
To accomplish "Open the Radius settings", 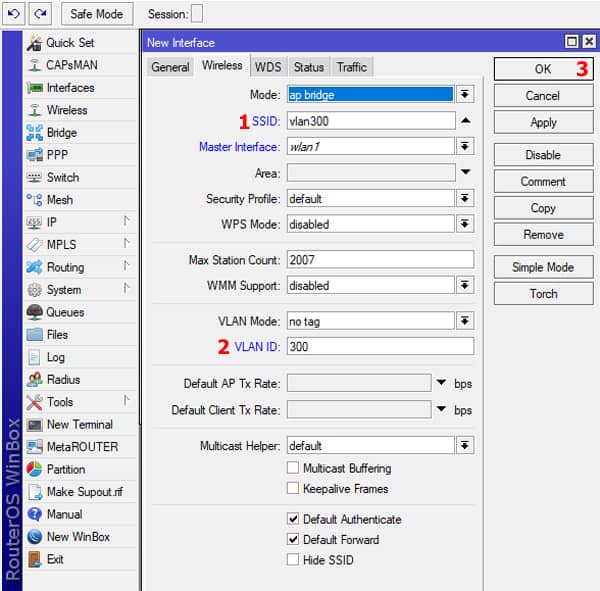I will [81, 380].
